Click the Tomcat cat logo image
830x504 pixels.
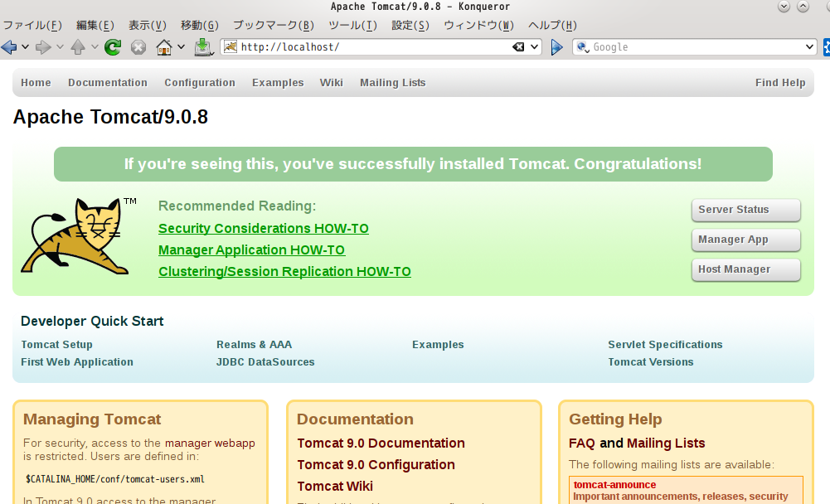point(78,236)
